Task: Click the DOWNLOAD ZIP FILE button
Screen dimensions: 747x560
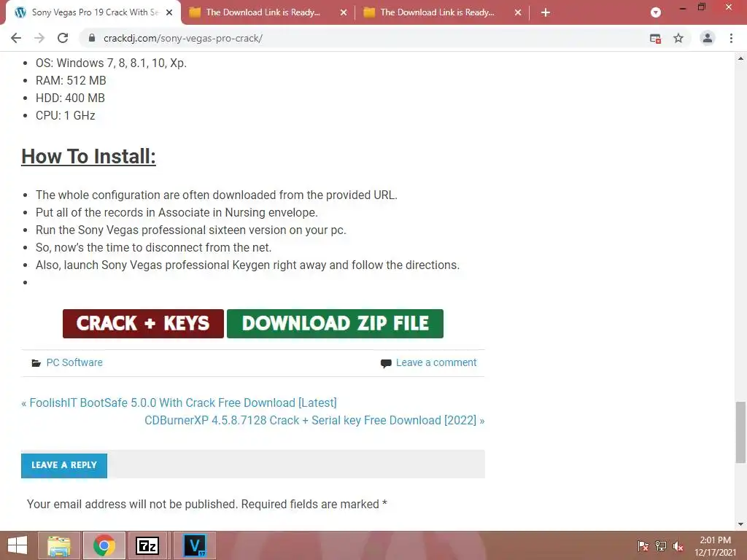Action: pos(335,324)
